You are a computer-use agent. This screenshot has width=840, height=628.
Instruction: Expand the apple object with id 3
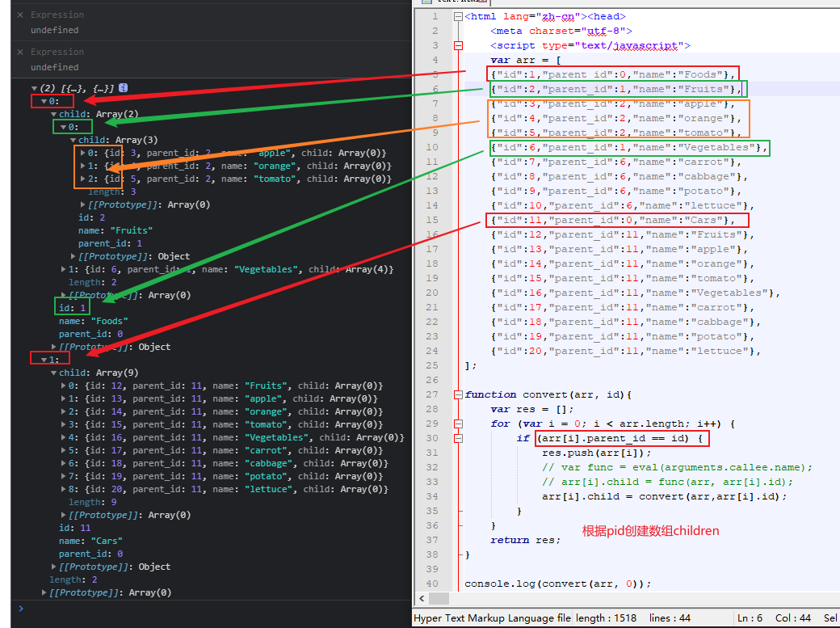[82, 153]
